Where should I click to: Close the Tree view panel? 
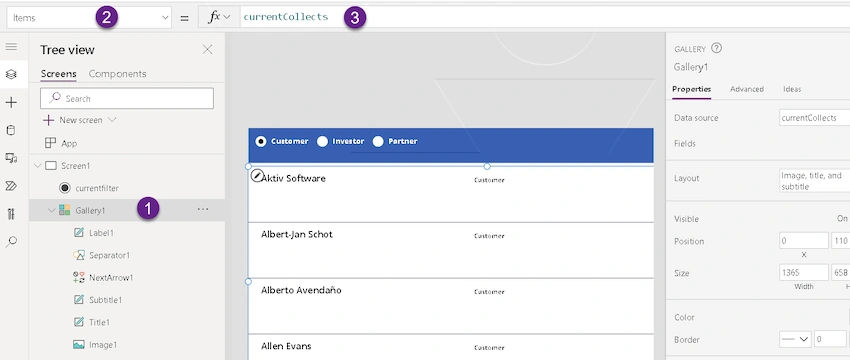coord(207,50)
